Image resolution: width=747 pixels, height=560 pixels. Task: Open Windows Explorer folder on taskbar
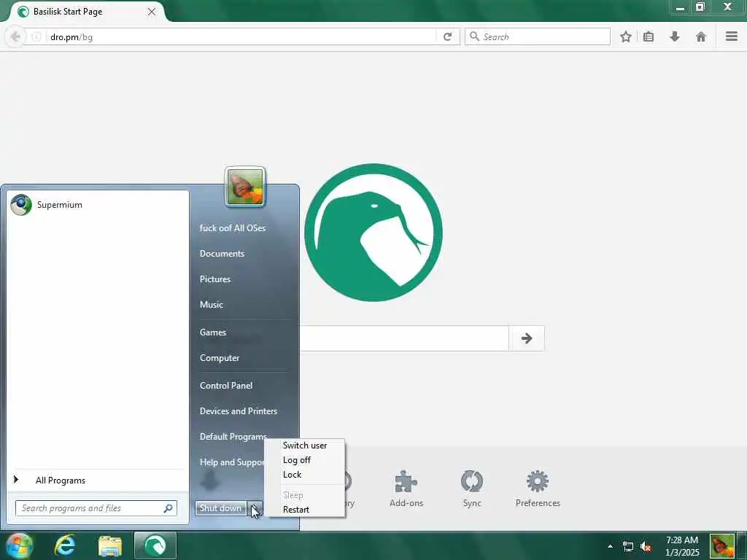point(110,545)
